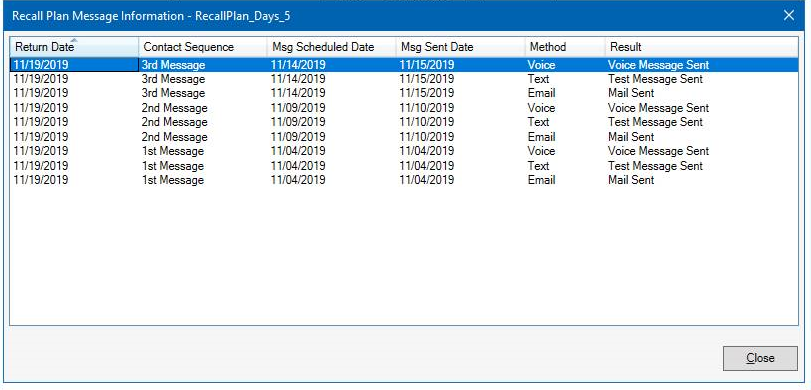Viewport: 811px width, 390px height.
Task: Sort by Return Date column header
Action: pyautogui.click(x=74, y=47)
